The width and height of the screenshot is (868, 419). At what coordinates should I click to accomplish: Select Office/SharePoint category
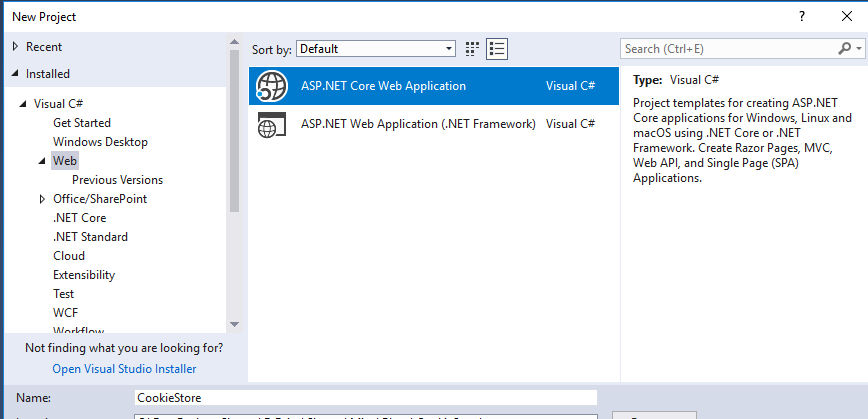pyautogui.click(x=100, y=199)
